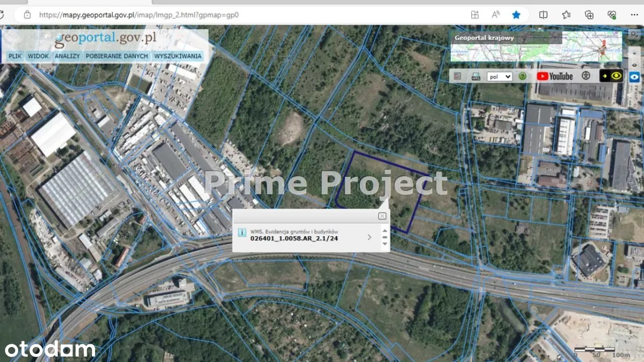Open the Read aloud icon in address bar
This screenshot has width=644, height=362.
pos(496,15)
